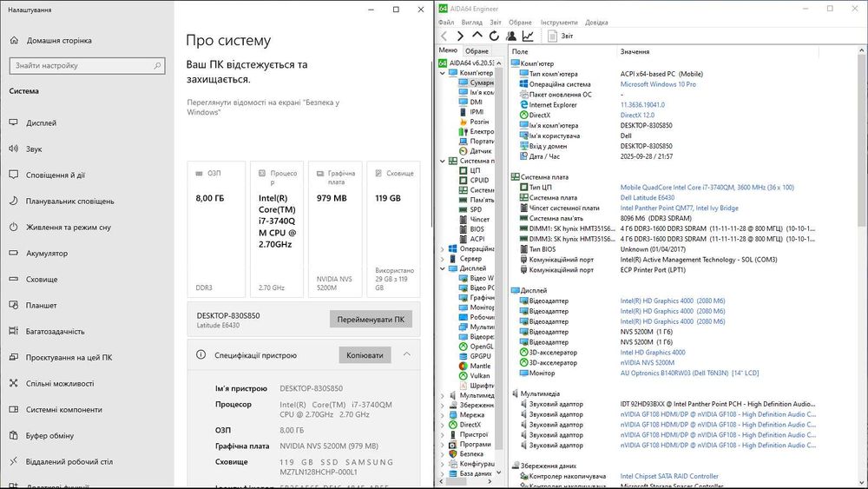
Task: Open Інструменти menu in AIDA64
Action: pos(558,23)
